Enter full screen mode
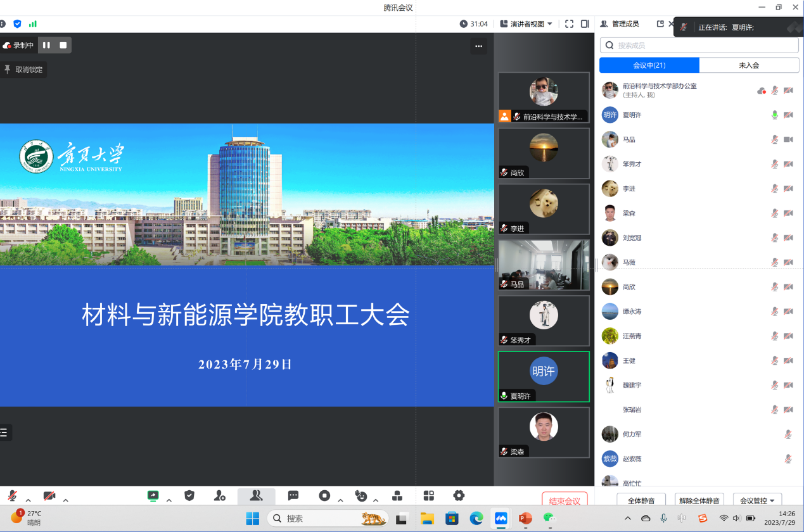Viewport: 804px width, 532px height. pos(569,24)
